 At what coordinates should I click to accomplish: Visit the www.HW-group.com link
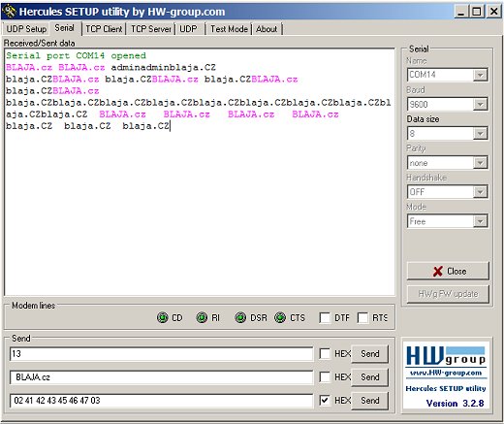click(x=446, y=373)
